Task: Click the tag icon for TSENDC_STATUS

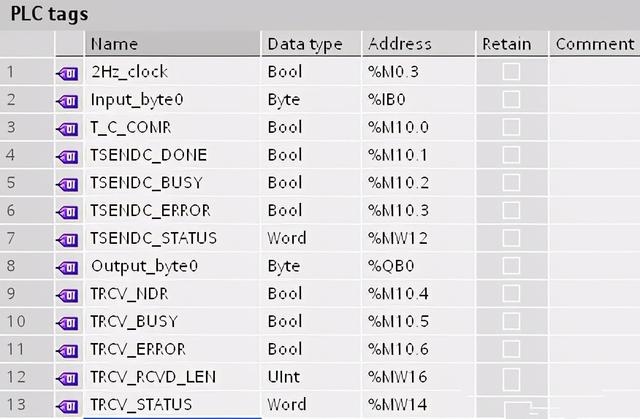Action: tap(68, 240)
